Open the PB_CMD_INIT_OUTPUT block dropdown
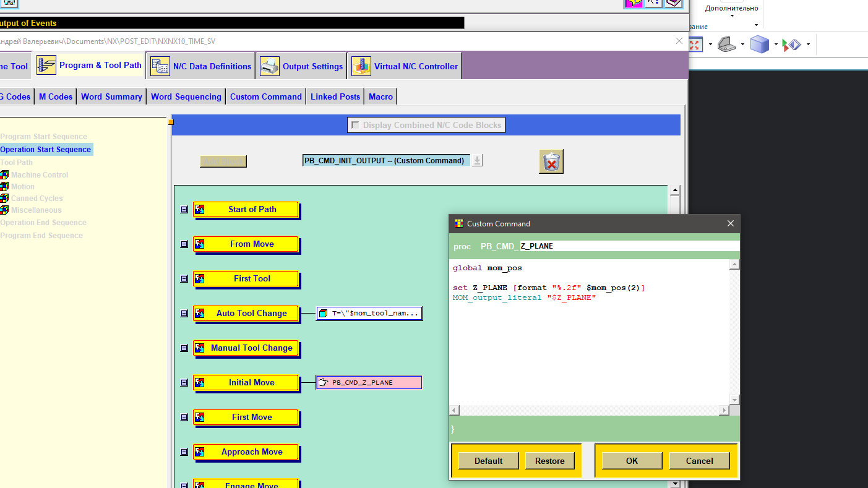The width and height of the screenshot is (868, 488). click(477, 161)
